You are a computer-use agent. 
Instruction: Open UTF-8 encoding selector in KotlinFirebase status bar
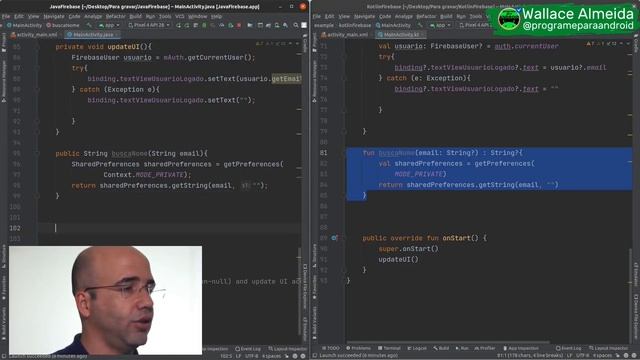582,356
